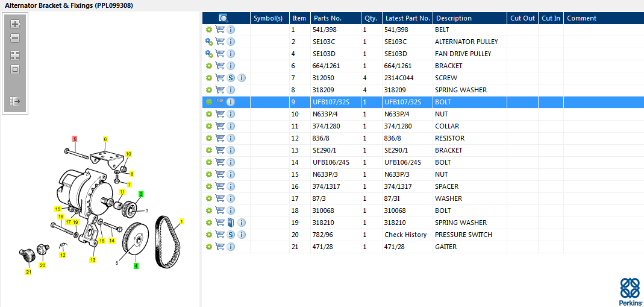Select callout 21 on the diagram
This screenshot has height=307, width=644.
28,271
